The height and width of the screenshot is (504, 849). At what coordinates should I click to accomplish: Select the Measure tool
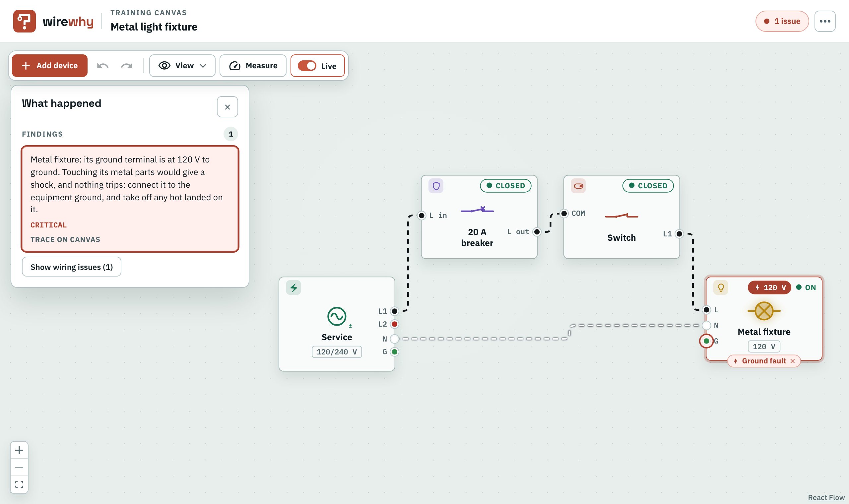(x=253, y=66)
